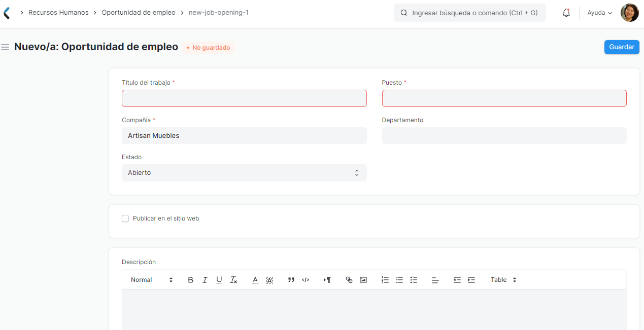
Task: Apply italic formatting in Descripción
Action: pos(205,280)
